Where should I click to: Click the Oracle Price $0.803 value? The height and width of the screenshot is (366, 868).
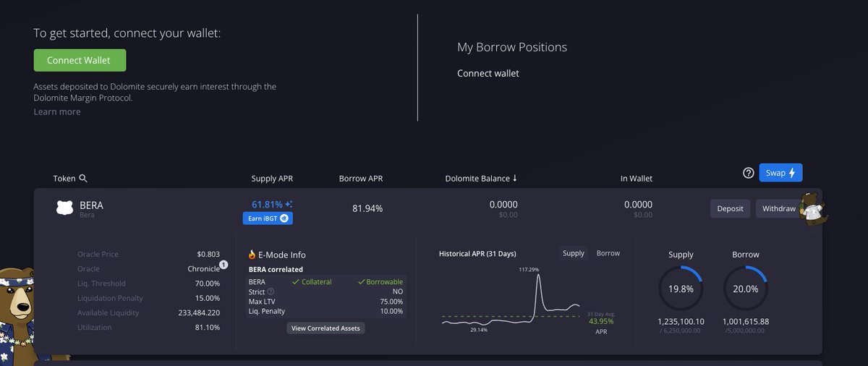(208, 255)
